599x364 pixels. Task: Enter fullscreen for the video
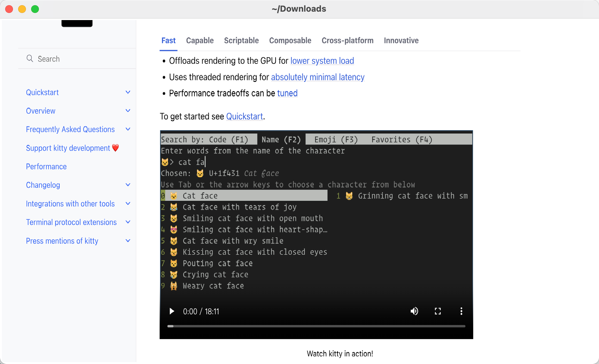coord(438,311)
